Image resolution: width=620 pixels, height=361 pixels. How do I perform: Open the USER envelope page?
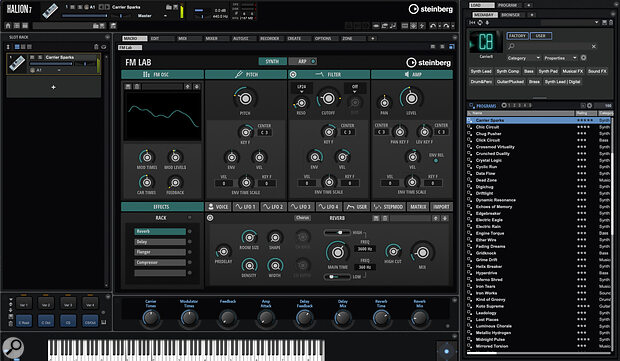click(356, 207)
